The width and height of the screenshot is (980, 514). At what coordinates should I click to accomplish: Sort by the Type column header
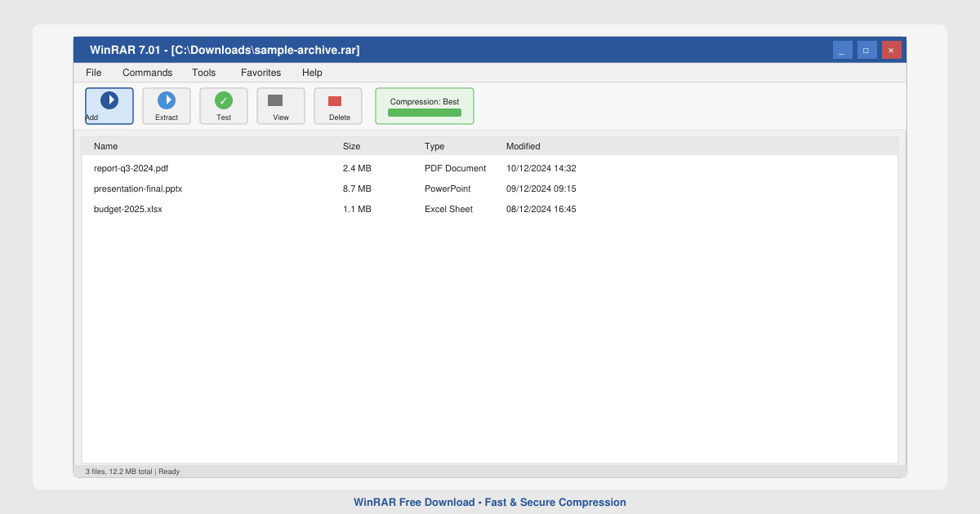click(434, 146)
